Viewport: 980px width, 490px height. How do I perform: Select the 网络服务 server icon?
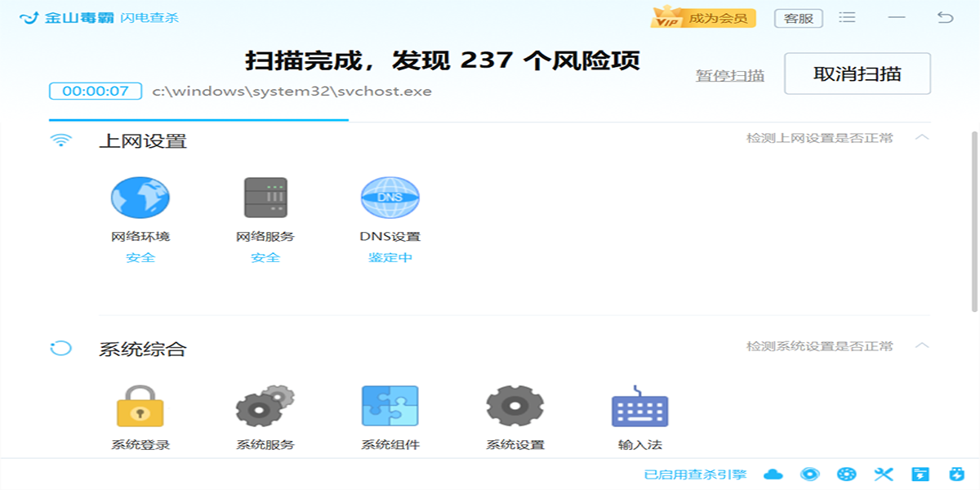tap(265, 198)
